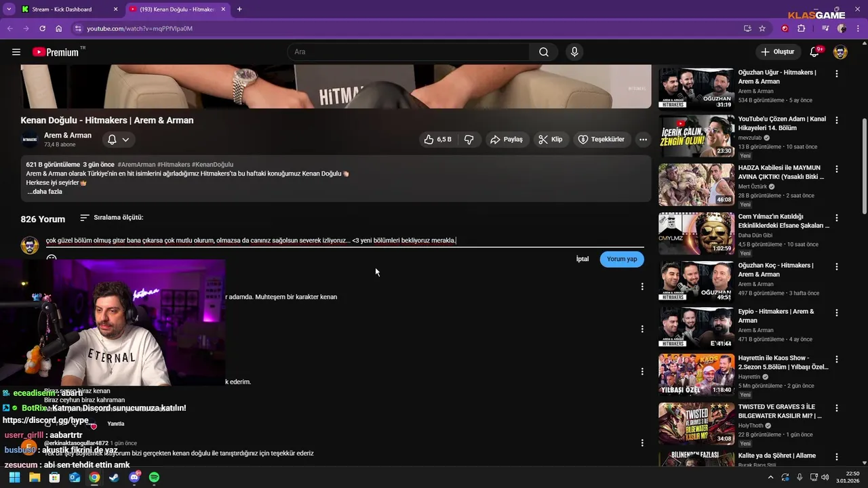868x488 pixels.
Task: Click inside the comment text field
Action: coord(344,241)
